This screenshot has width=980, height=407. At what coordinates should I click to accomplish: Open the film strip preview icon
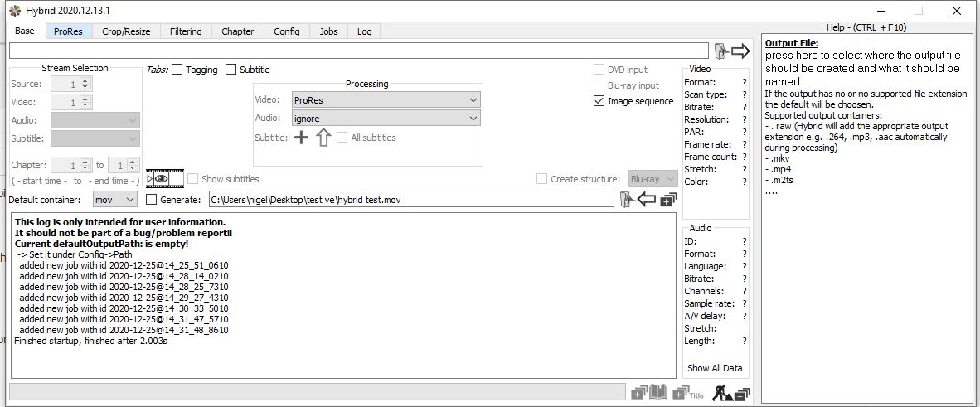164,178
